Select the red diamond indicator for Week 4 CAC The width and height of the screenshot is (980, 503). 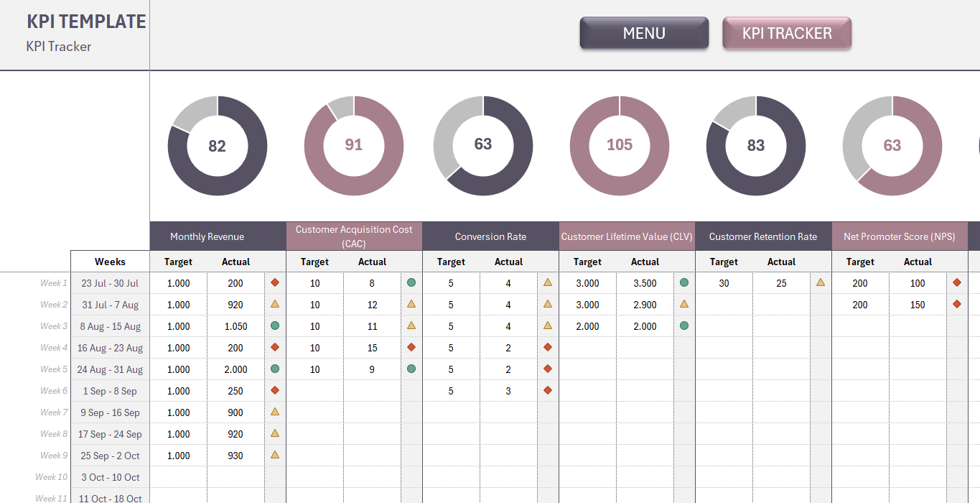[x=411, y=348]
